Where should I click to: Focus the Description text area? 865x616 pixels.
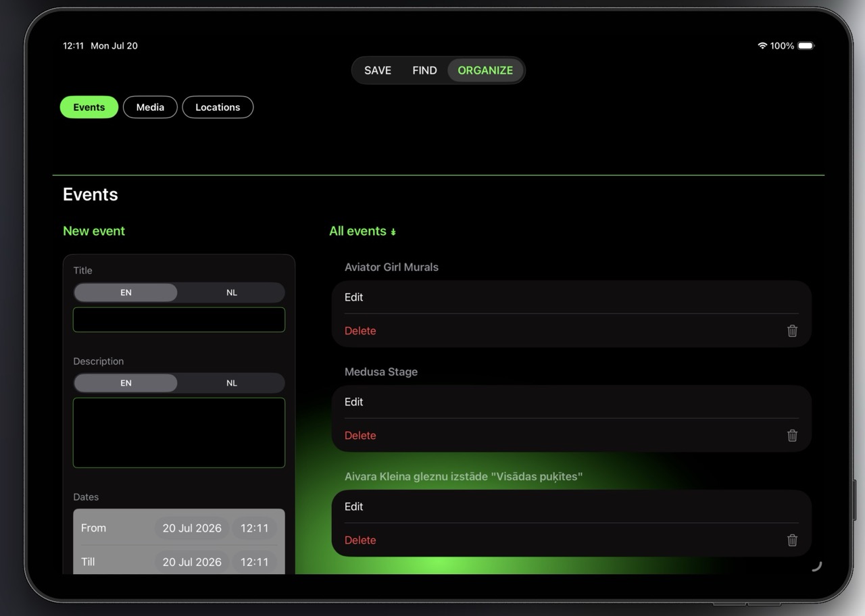(x=179, y=432)
